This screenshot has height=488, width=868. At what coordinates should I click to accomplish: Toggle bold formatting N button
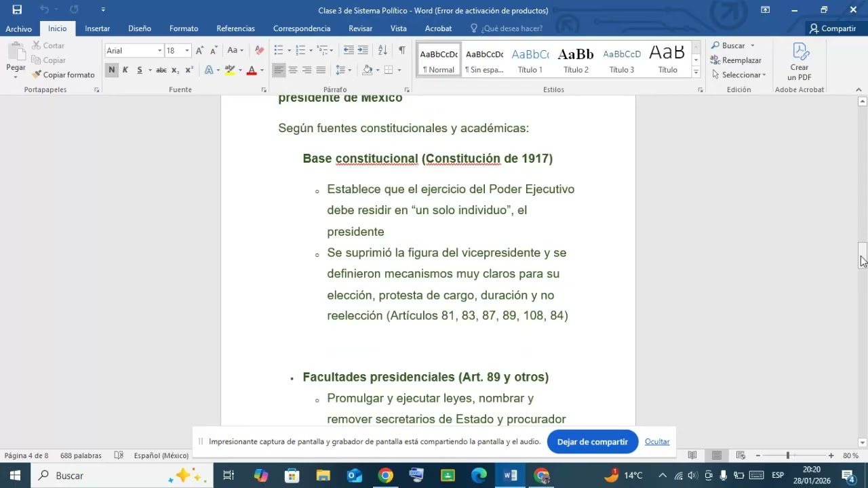[x=112, y=70]
